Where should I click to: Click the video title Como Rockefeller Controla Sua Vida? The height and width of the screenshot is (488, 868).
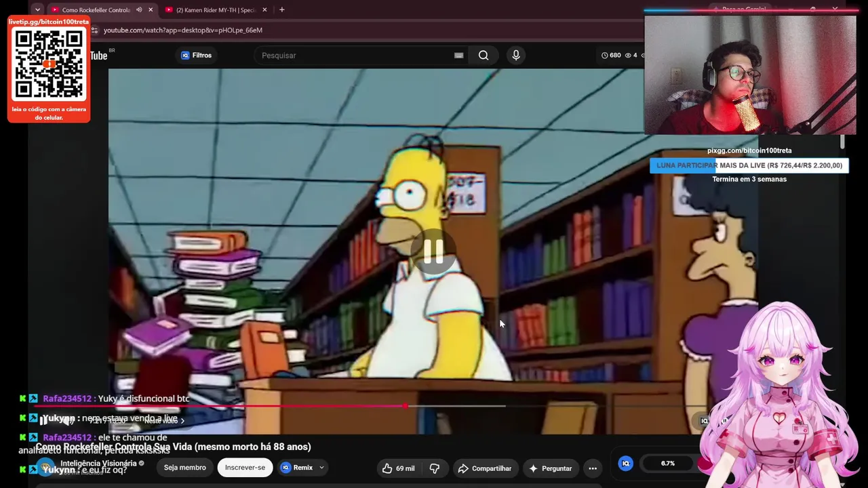(x=173, y=447)
